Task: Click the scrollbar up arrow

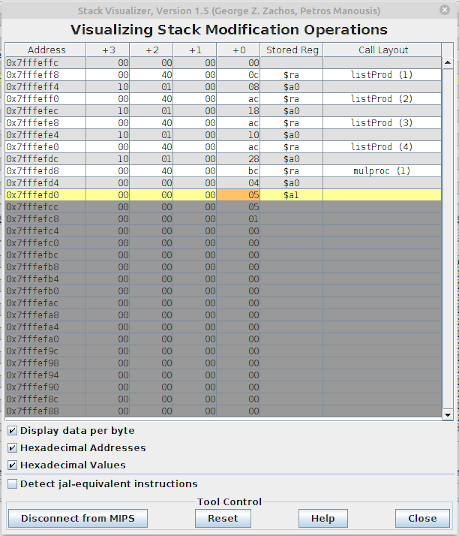Action: 447,63
